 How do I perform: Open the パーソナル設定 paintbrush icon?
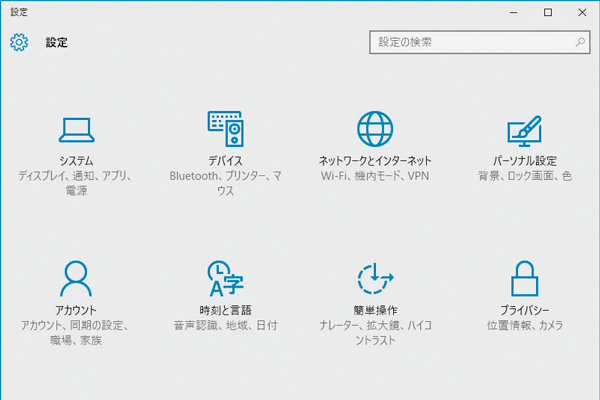[525, 131]
